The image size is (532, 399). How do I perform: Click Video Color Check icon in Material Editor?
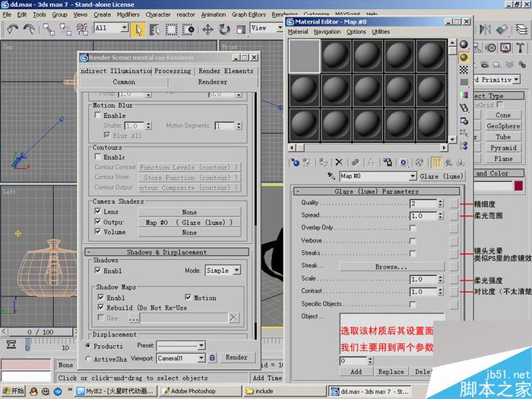464,95
